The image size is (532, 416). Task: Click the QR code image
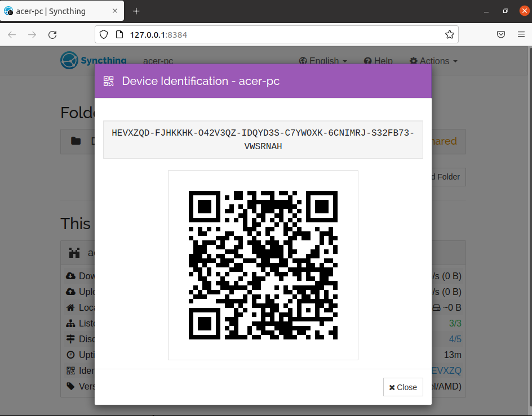click(x=263, y=265)
